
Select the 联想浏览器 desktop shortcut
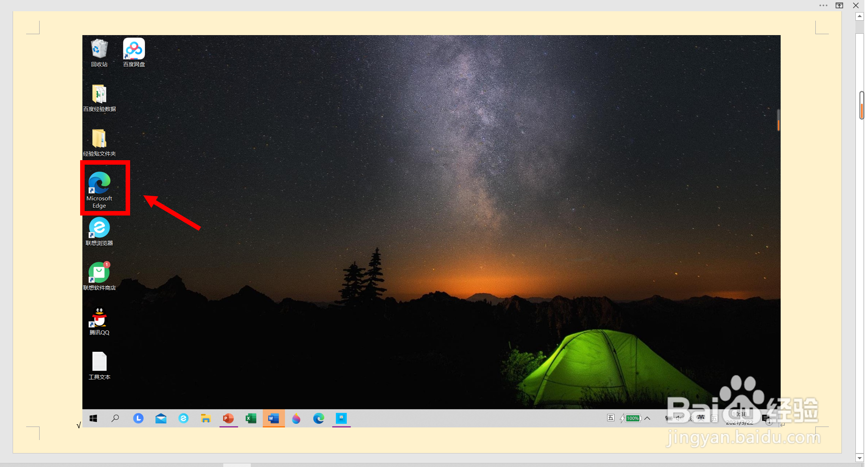coord(99,232)
